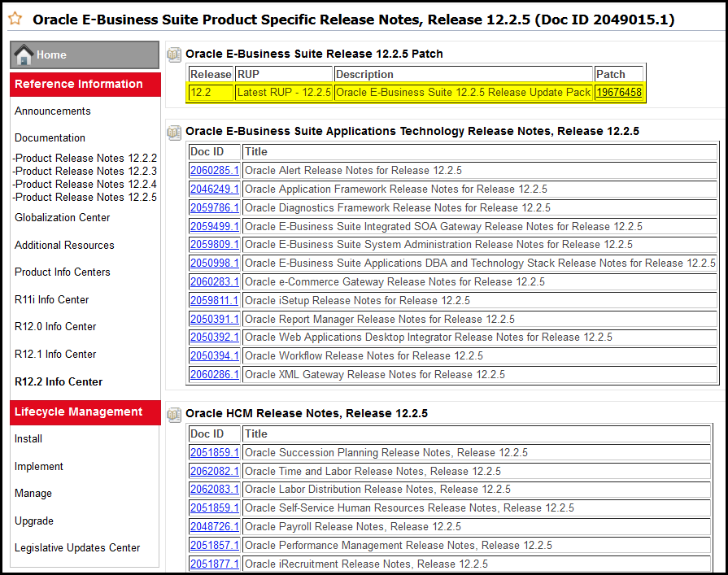Click 'Oracle iRecruitment Release Notes, Release 12.2.5' title

click(x=366, y=564)
